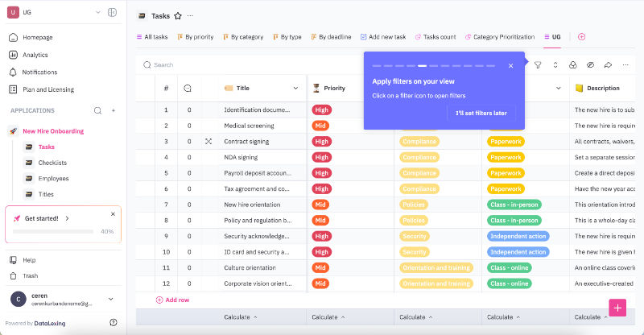The image size is (644, 335).
Task: Click the Priority column header
Action: [334, 88]
